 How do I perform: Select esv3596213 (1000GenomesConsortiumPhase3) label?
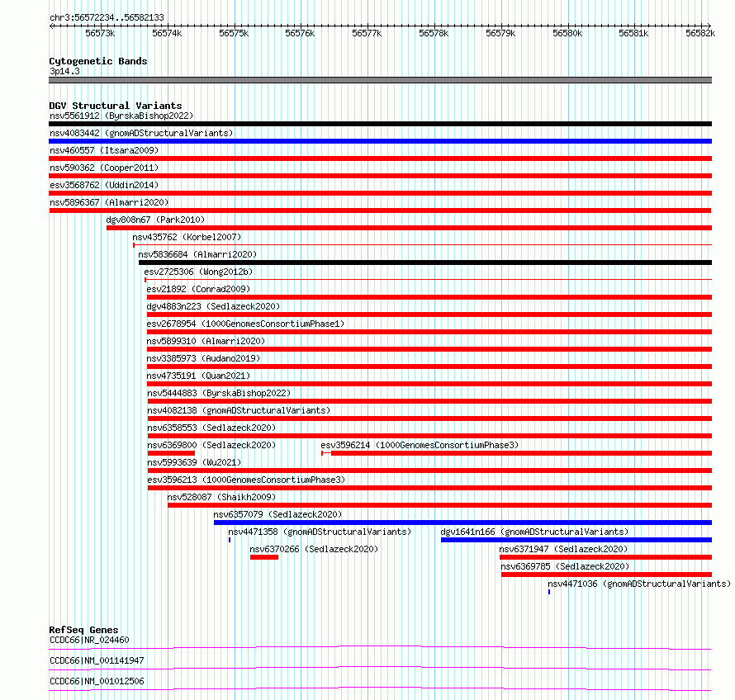pyautogui.click(x=246, y=480)
